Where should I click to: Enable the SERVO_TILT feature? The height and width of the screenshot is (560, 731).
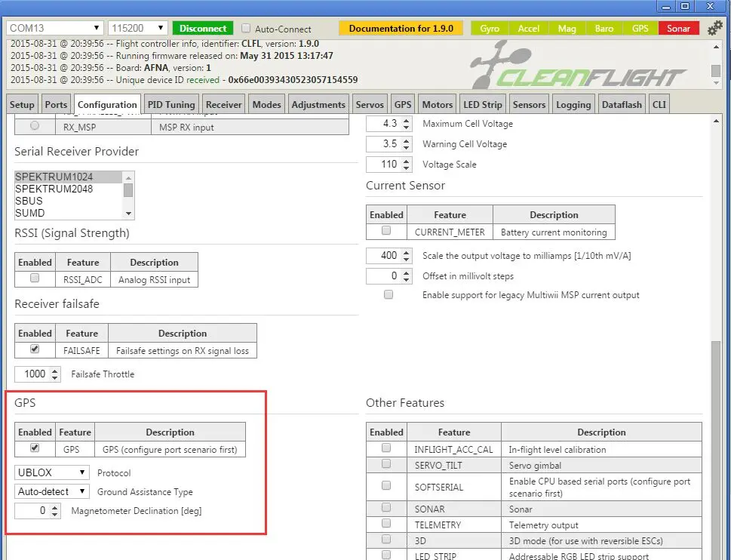coord(386,463)
